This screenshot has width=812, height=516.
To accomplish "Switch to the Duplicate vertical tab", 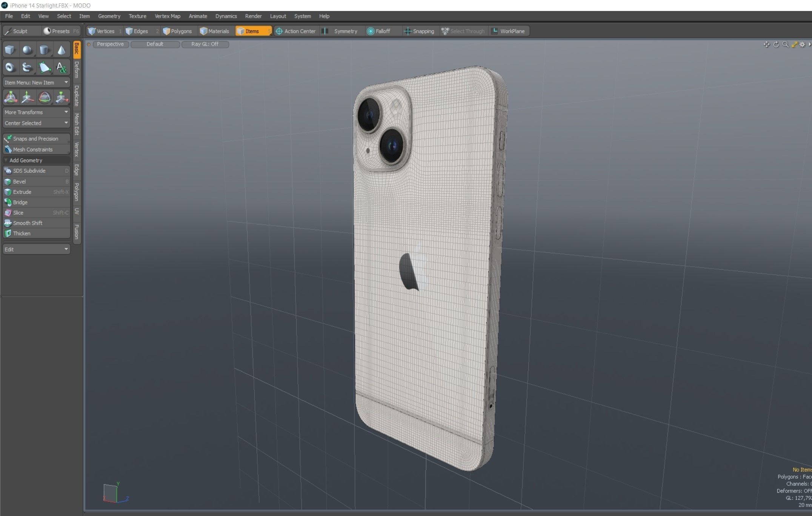I will point(77,96).
